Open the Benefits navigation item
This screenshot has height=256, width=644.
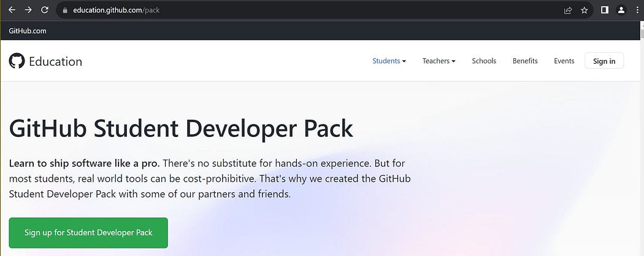(x=525, y=61)
